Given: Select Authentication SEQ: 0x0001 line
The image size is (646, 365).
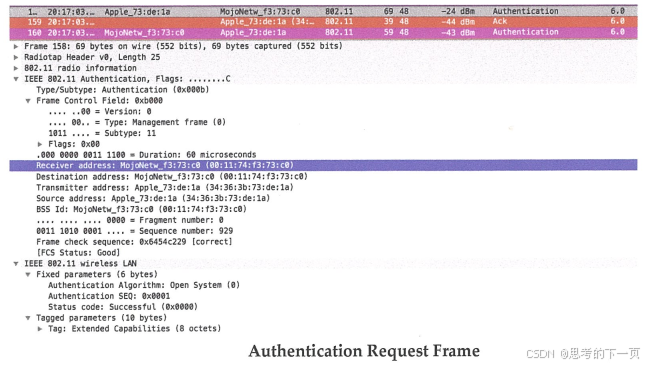Looking at the screenshot, I should [x=109, y=296].
